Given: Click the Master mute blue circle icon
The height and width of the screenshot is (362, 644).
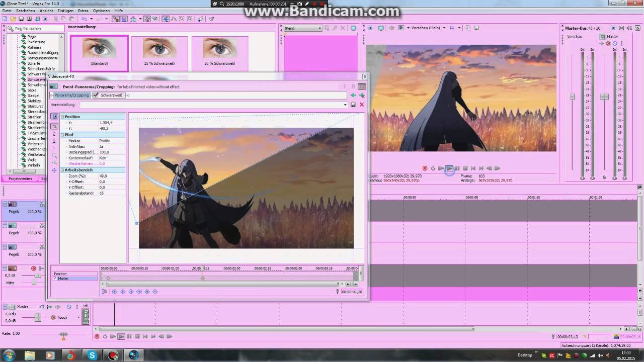Looking at the screenshot, I should click(615, 43).
